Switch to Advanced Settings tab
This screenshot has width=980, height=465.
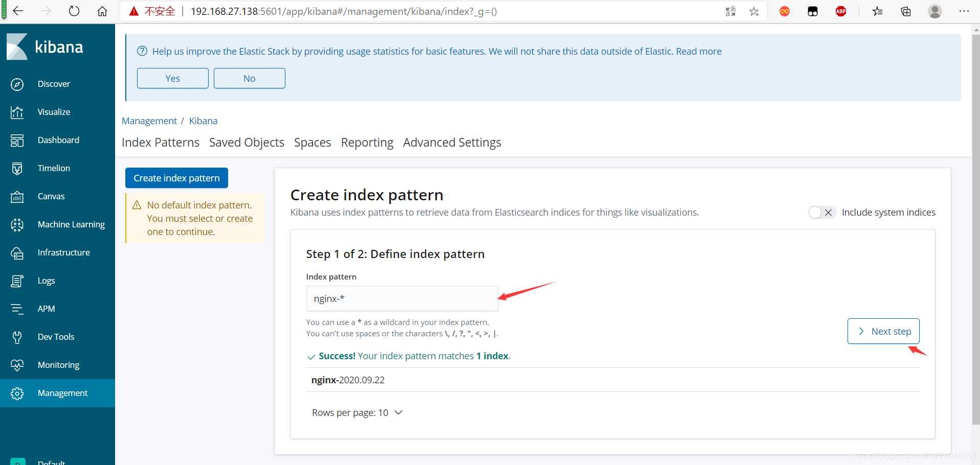(452, 143)
